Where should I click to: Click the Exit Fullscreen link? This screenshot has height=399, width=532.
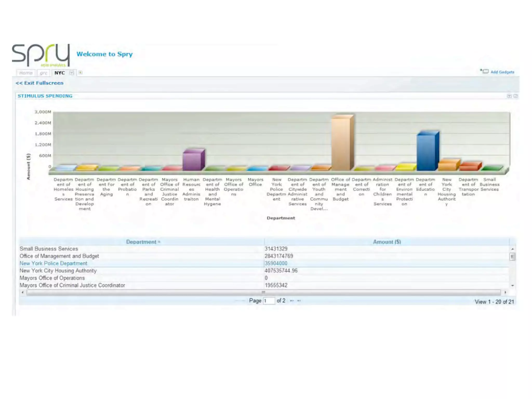39,83
